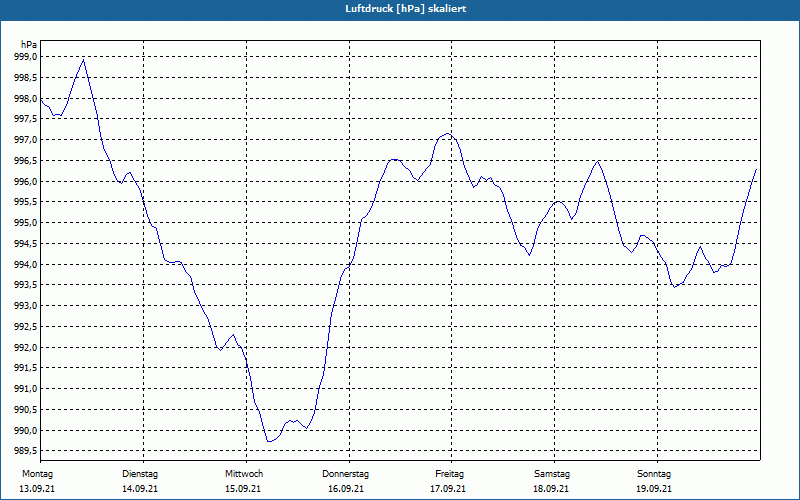Viewport: 800px width, 500px height.
Task: Click the date 13.09.21
Action: 37,489
